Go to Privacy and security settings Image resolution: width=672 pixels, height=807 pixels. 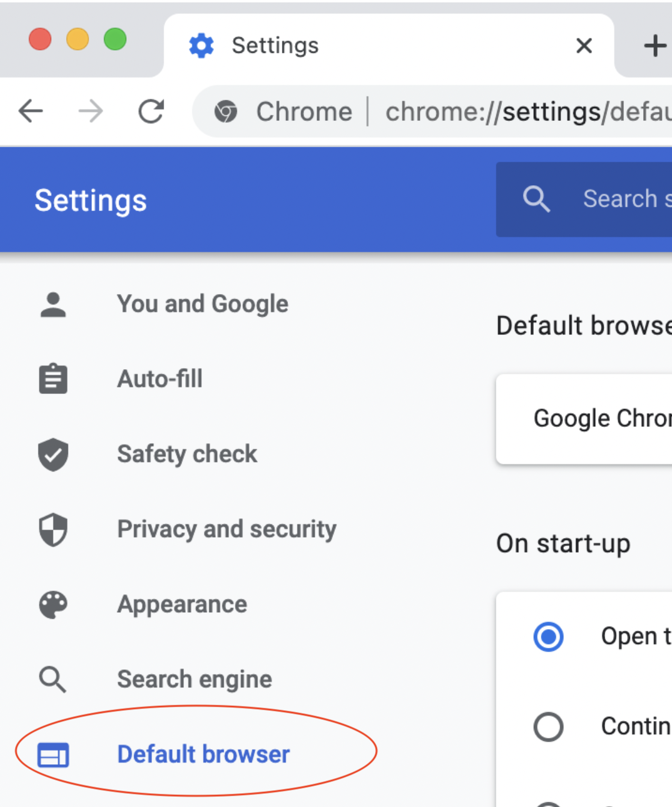pos(227,529)
